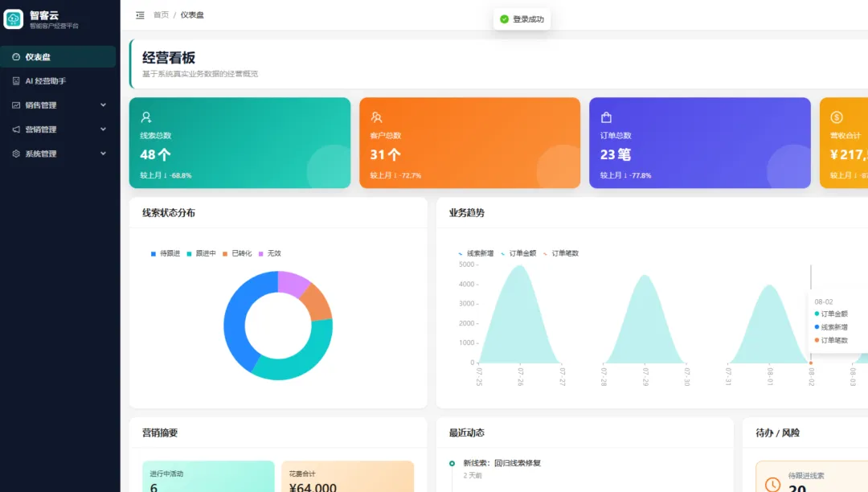Viewport: 868px width, 492px height.
Task: Open the 客户总数 card
Action: point(470,143)
